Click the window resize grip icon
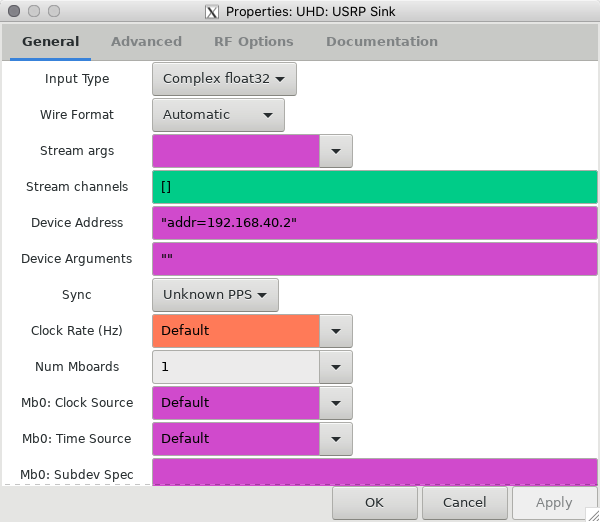The height and width of the screenshot is (522, 600). pos(592,515)
